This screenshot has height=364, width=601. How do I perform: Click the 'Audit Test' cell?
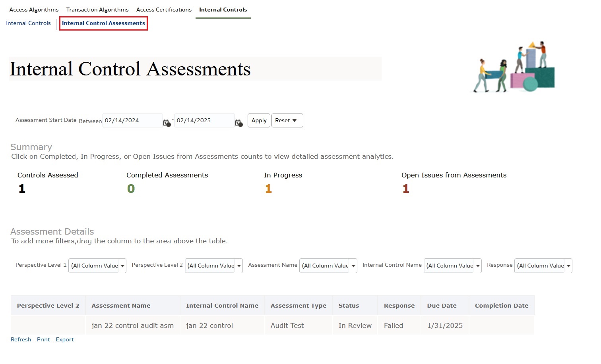coord(299,325)
